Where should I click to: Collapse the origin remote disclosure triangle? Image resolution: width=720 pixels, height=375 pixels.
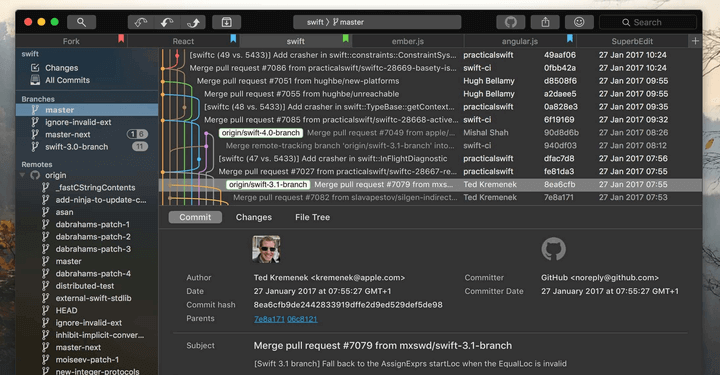(x=22, y=175)
